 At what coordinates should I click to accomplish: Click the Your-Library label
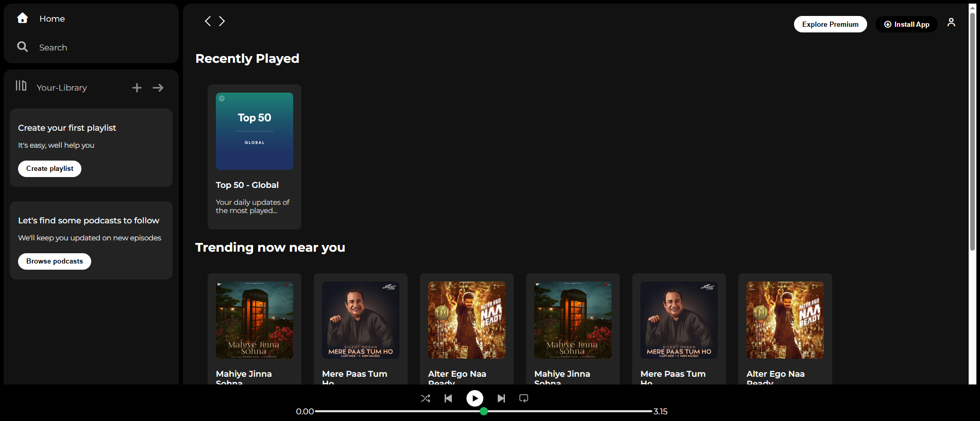tap(62, 87)
